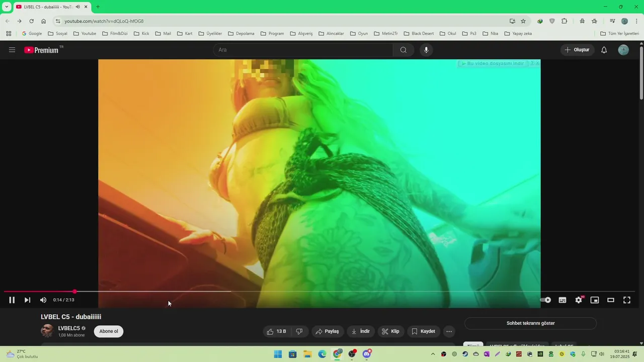
Task: Open a new browser tab
Action: (x=98, y=7)
